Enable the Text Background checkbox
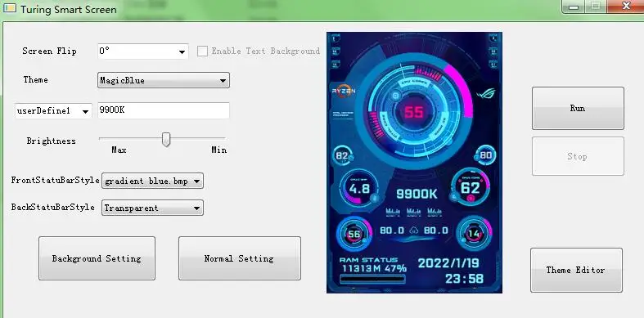 (202, 52)
